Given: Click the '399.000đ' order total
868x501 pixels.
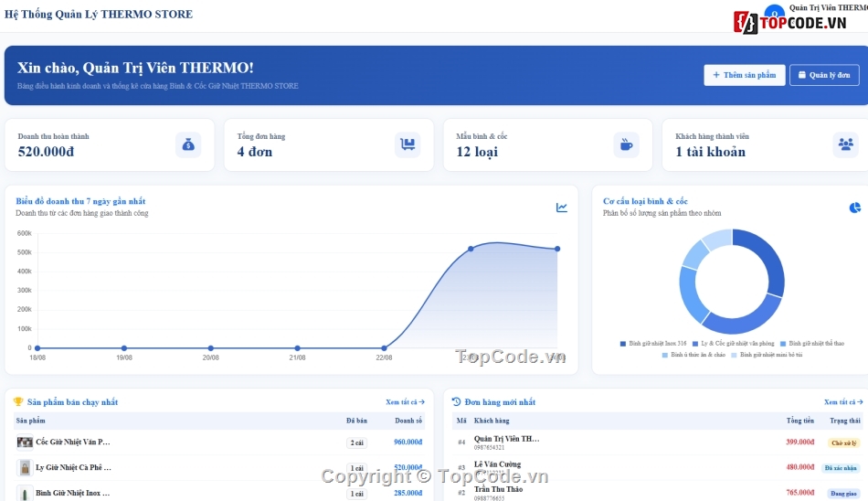Looking at the screenshot, I should click(800, 442).
